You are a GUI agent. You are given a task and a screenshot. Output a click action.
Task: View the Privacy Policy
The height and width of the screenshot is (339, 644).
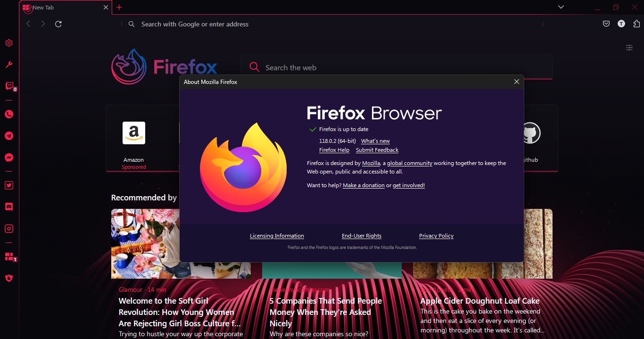click(x=436, y=236)
